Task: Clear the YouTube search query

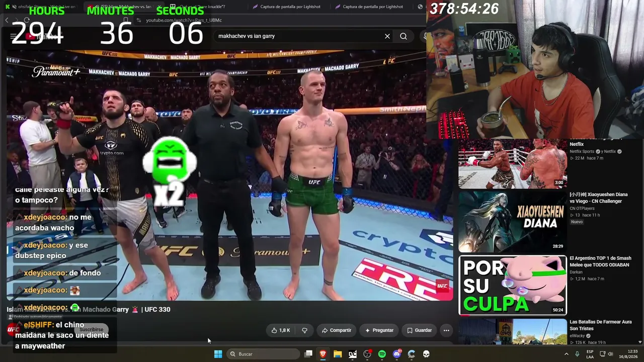Action: coord(387,36)
